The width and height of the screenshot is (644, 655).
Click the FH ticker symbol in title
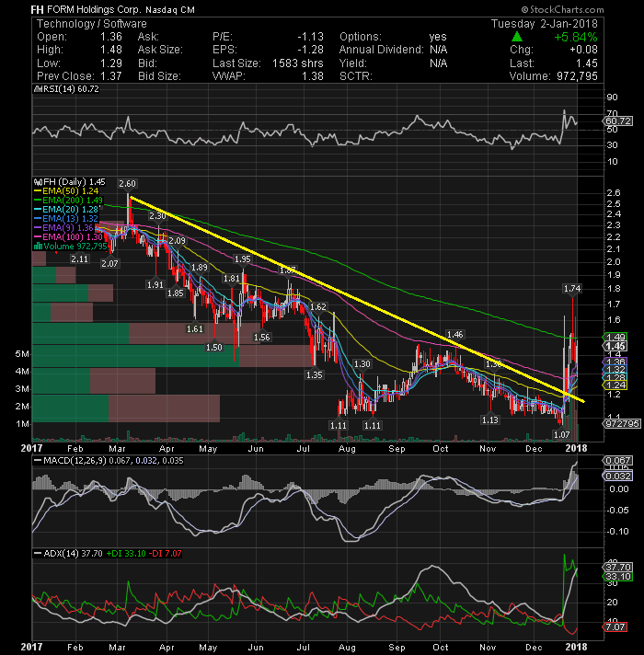tap(38, 9)
